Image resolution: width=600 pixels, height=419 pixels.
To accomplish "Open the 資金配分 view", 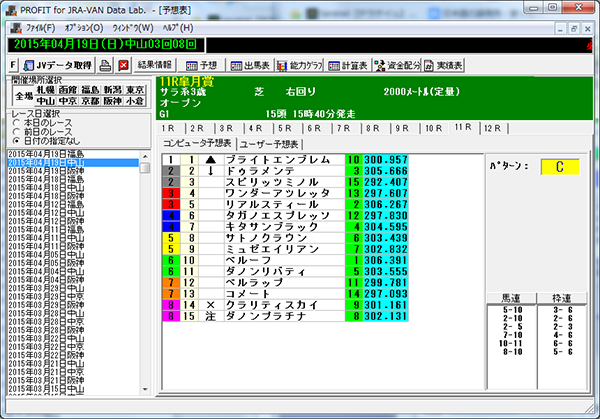I will click(x=397, y=65).
